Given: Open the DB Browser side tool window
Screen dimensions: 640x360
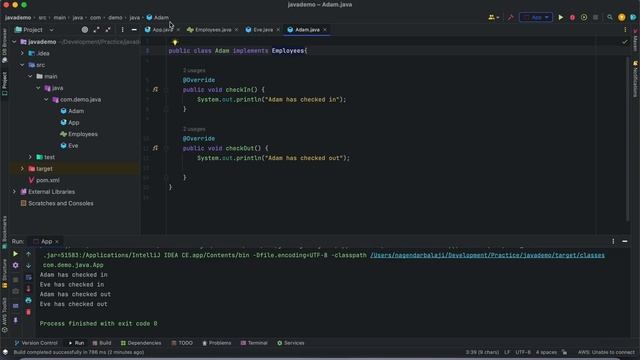Looking at the screenshot, I should tap(4, 46).
